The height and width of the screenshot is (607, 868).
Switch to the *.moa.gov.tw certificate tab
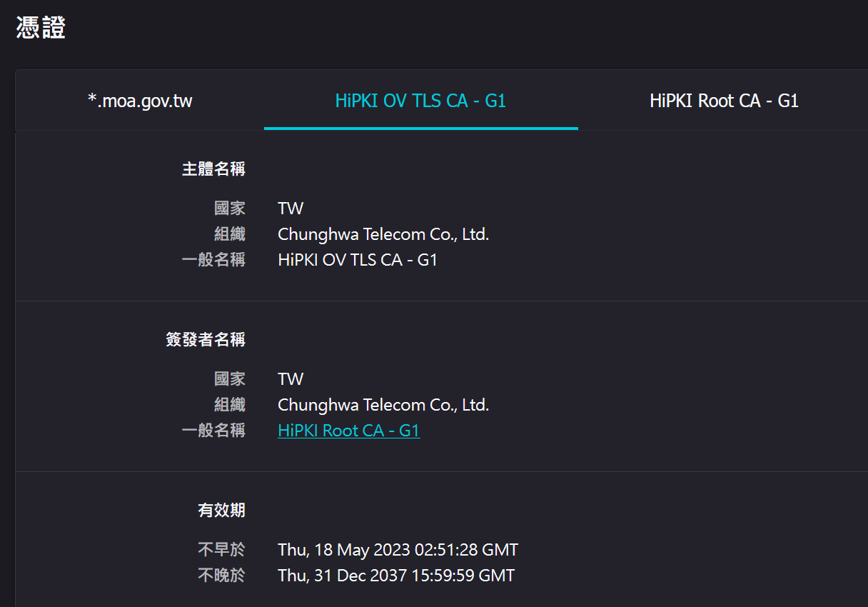click(x=140, y=101)
